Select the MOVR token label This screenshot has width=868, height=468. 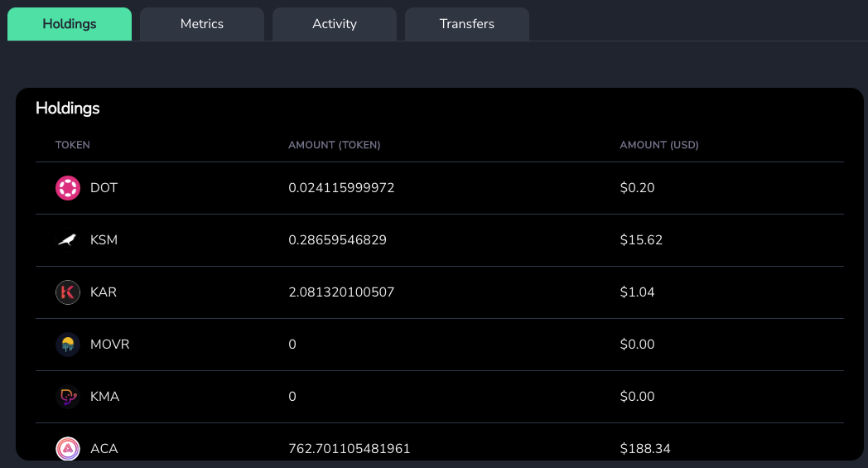[x=109, y=344]
